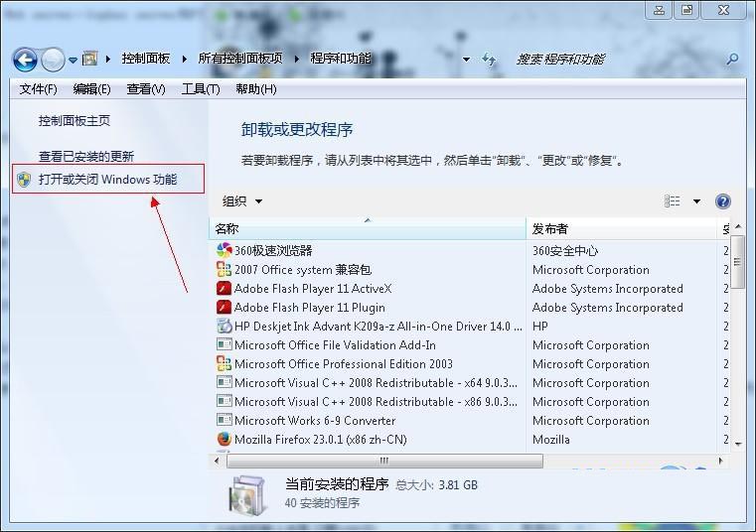Select the 2007 Office system 兼容包 icon
This screenshot has width=756, height=532.
(225, 269)
